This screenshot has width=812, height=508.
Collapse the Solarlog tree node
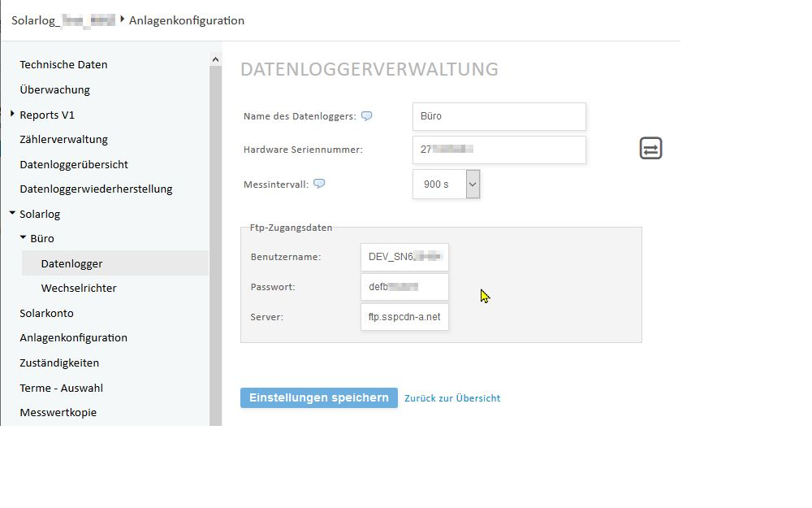12,212
